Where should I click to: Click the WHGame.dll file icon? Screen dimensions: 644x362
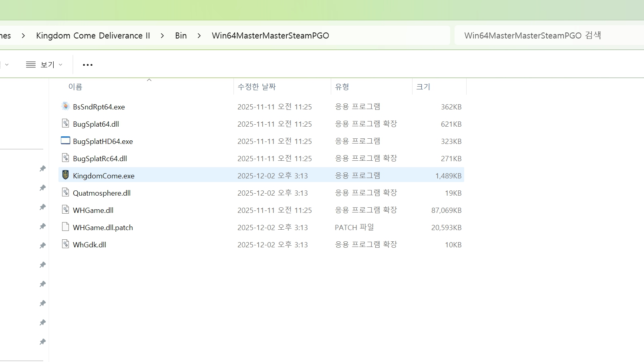point(65,210)
